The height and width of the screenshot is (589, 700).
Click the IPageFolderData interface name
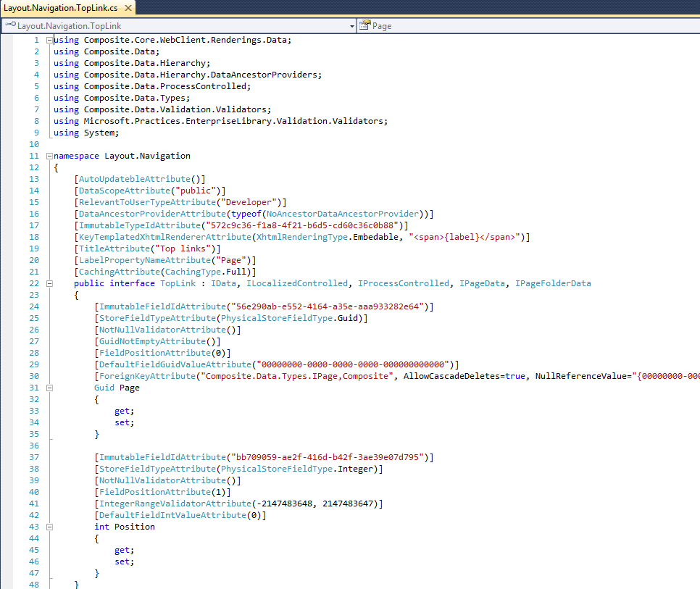(552, 283)
